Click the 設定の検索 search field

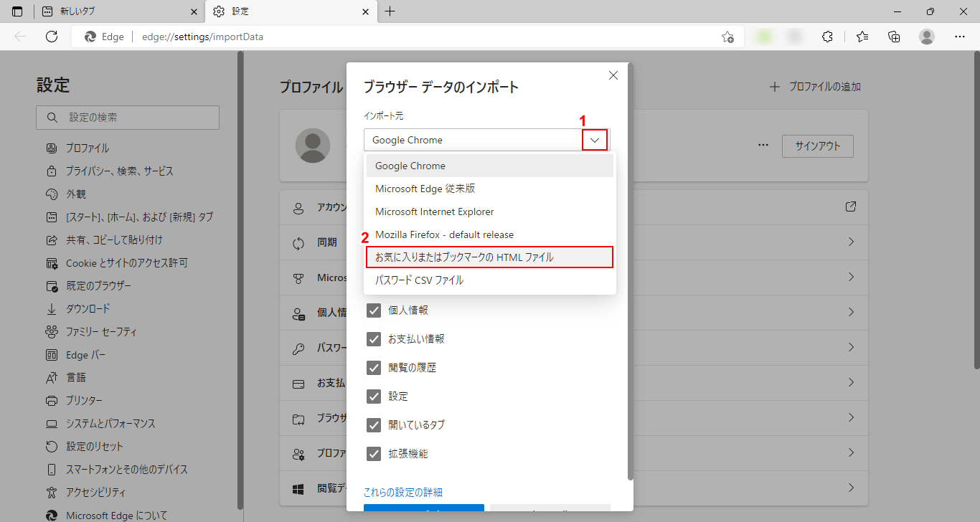[128, 117]
